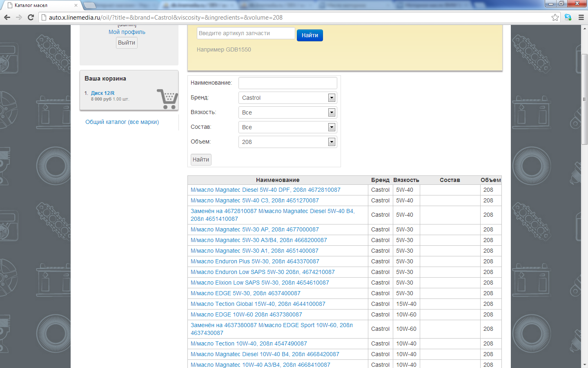This screenshot has height=368, width=588.
Task: Click the Выйти logout button
Action: click(x=127, y=43)
